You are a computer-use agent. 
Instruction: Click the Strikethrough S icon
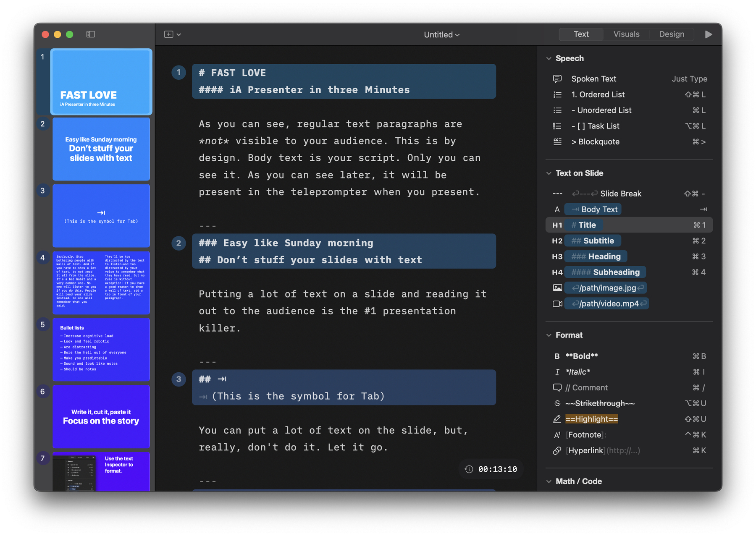coord(557,403)
